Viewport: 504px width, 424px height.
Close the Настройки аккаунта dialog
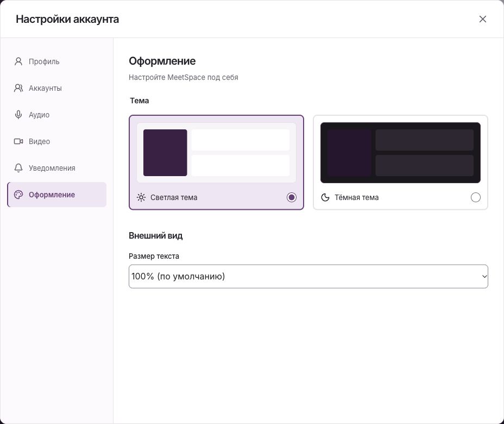(482, 19)
